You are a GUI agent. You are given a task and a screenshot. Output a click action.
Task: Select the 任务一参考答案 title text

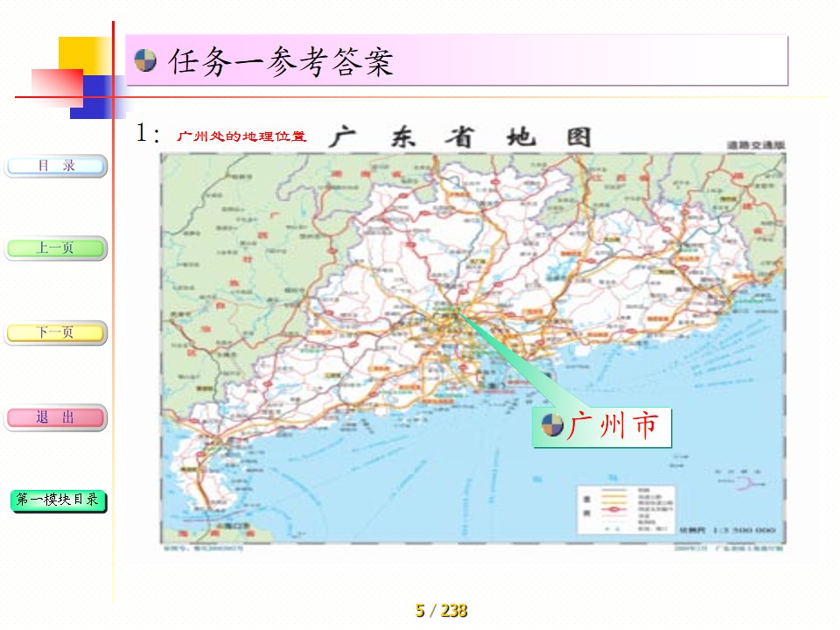(x=281, y=61)
